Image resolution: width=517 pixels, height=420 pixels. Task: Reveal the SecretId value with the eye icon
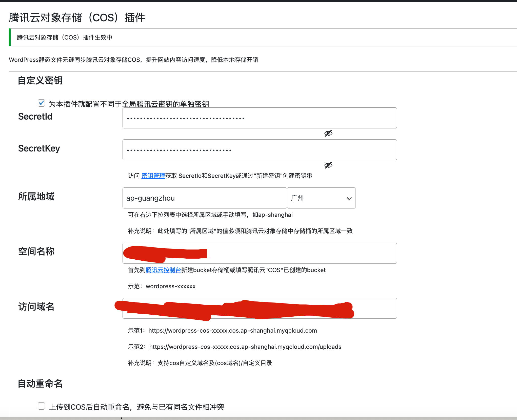point(328,133)
